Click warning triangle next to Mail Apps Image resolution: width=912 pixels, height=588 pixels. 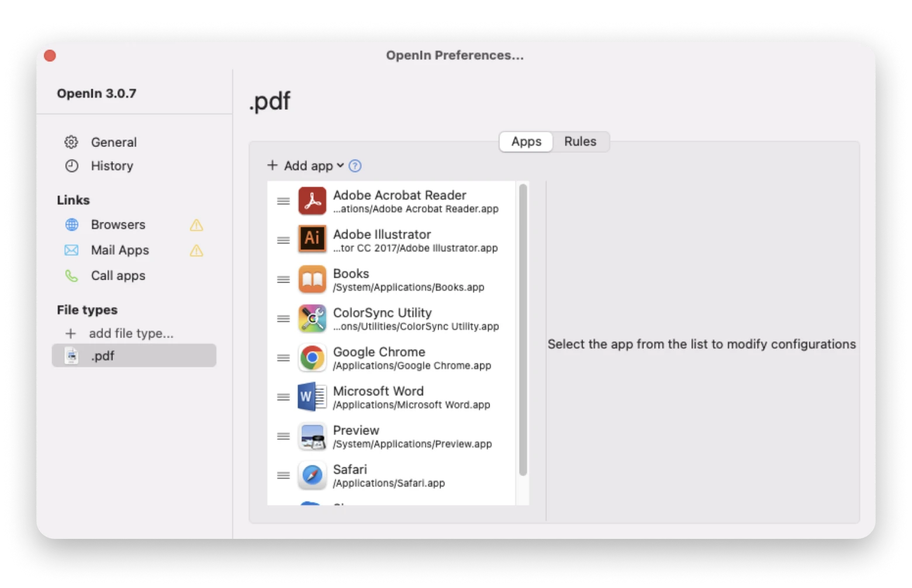pyautogui.click(x=196, y=251)
